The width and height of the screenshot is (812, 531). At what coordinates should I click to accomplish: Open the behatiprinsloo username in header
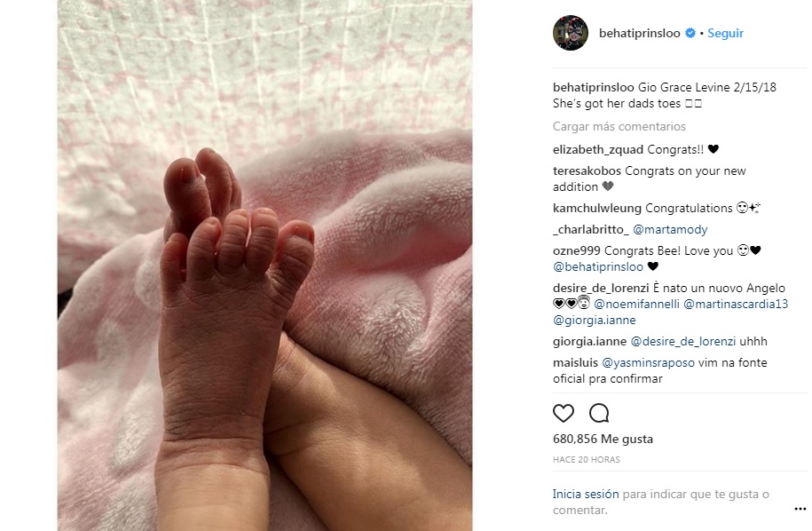640,33
